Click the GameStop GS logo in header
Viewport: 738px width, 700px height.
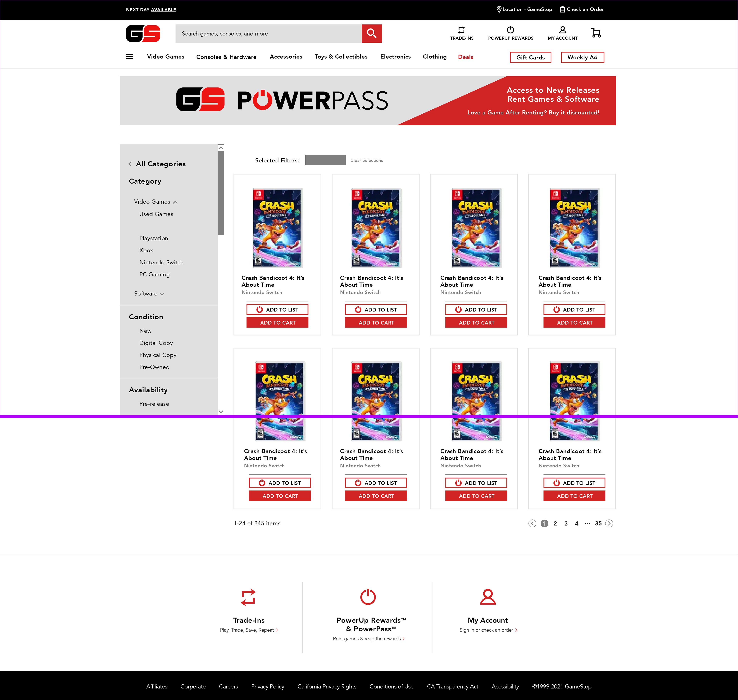pos(143,34)
